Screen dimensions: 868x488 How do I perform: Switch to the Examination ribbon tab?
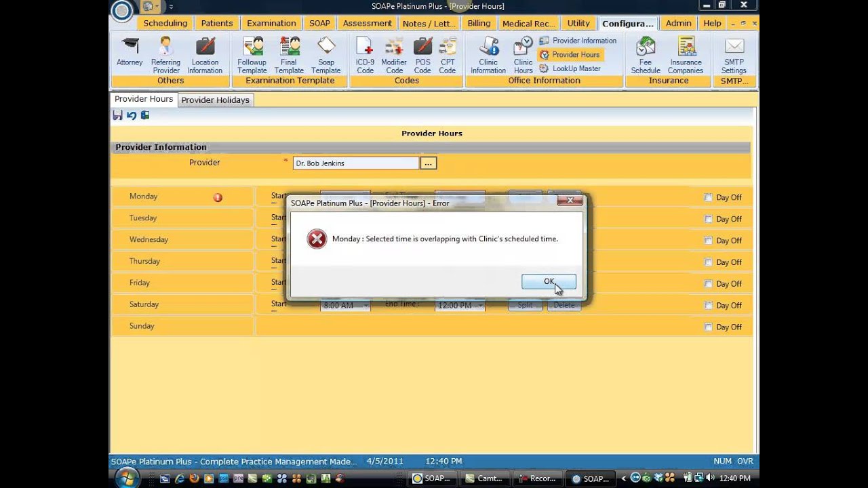coord(271,23)
